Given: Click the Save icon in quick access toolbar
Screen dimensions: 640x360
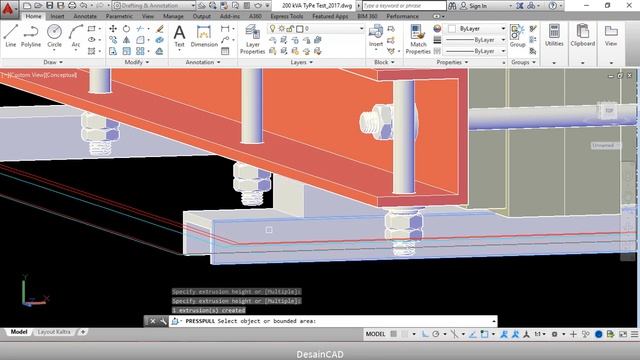Looking at the screenshot, I should 49,6.
